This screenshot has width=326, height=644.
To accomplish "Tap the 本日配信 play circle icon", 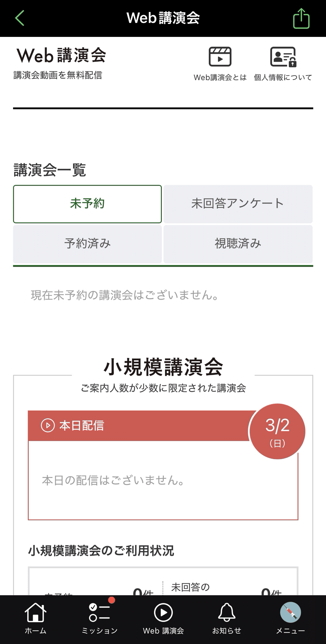I will (48, 426).
